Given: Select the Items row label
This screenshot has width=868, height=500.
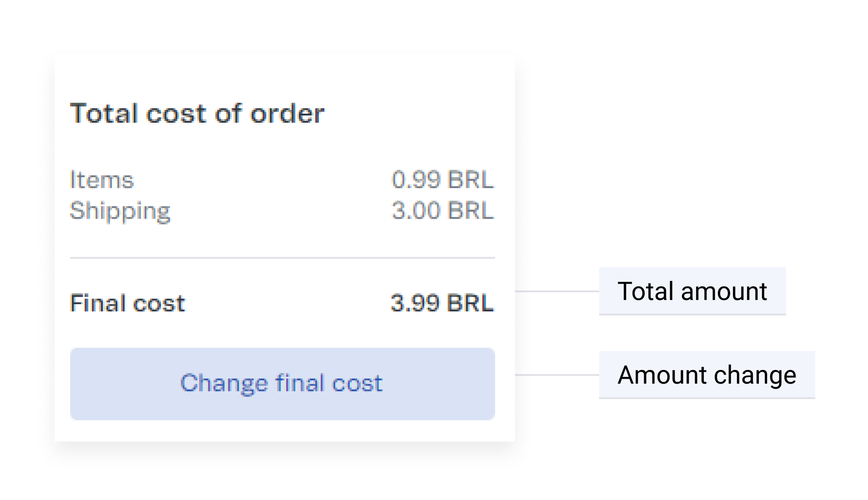Looking at the screenshot, I should tap(101, 180).
